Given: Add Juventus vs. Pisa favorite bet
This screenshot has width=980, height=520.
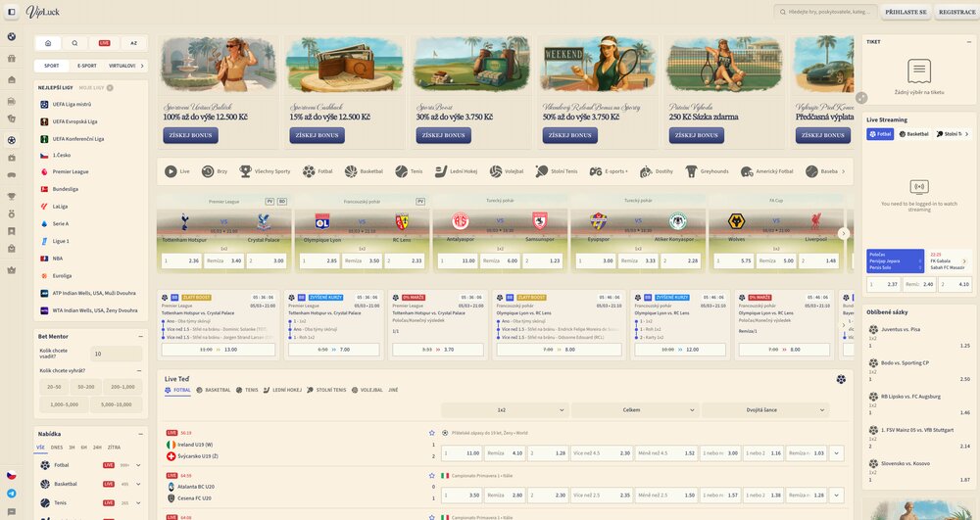Looking at the screenshot, I should click(x=918, y=337).
